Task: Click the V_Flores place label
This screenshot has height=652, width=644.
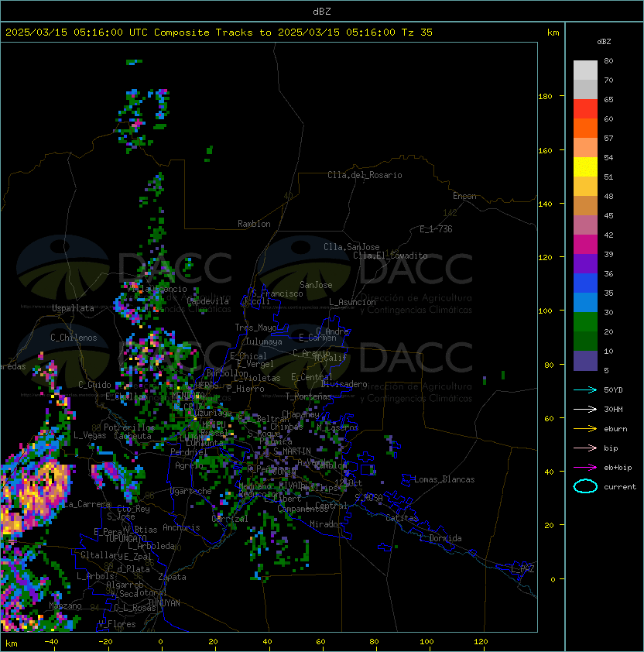Action: pos(117,624)
